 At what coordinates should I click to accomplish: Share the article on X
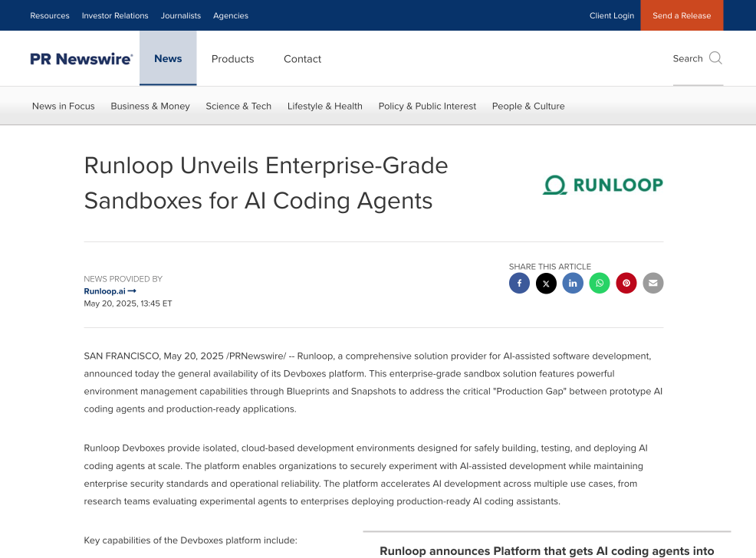[546, 283]
